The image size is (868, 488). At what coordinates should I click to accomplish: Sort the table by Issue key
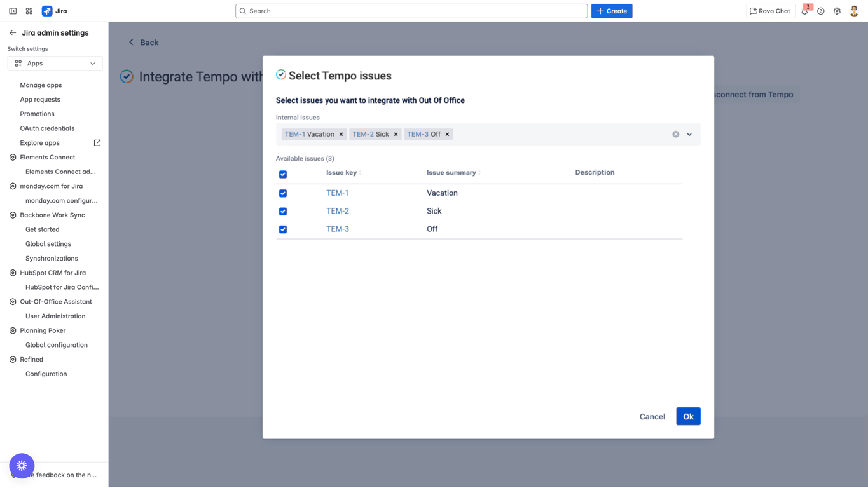(343, 173)
